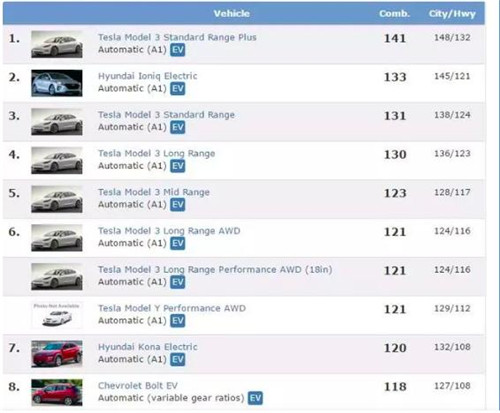The height and width of the screenshot is (413, 500).
Task: Open the Hyundai Ioniq Electric link
Action: (x=147, y=76)
